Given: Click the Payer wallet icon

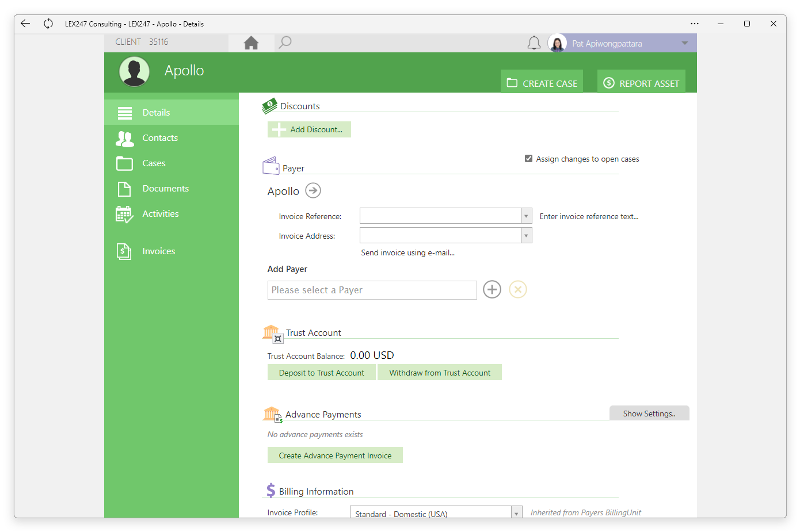Looking at the screenshot, I should point(271,166).
